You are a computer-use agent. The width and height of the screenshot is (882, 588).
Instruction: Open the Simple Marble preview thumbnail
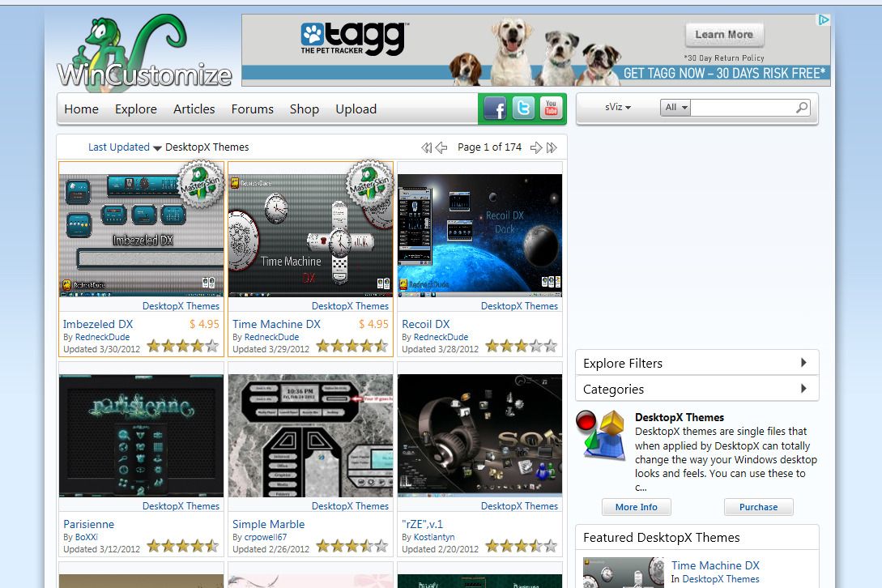[310, 436]
